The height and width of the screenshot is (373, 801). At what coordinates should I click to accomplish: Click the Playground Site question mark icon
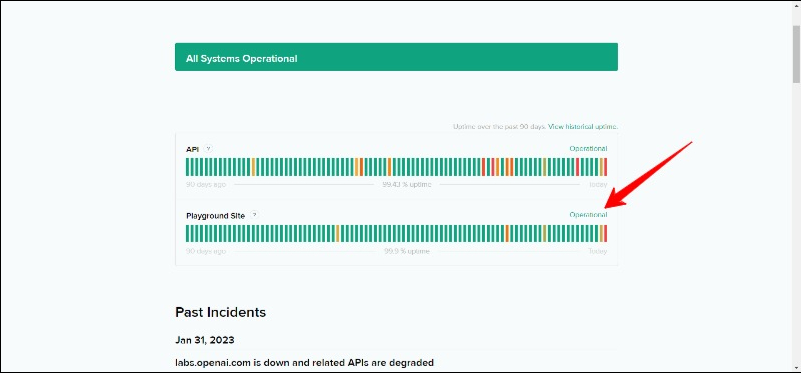[254, 215]
